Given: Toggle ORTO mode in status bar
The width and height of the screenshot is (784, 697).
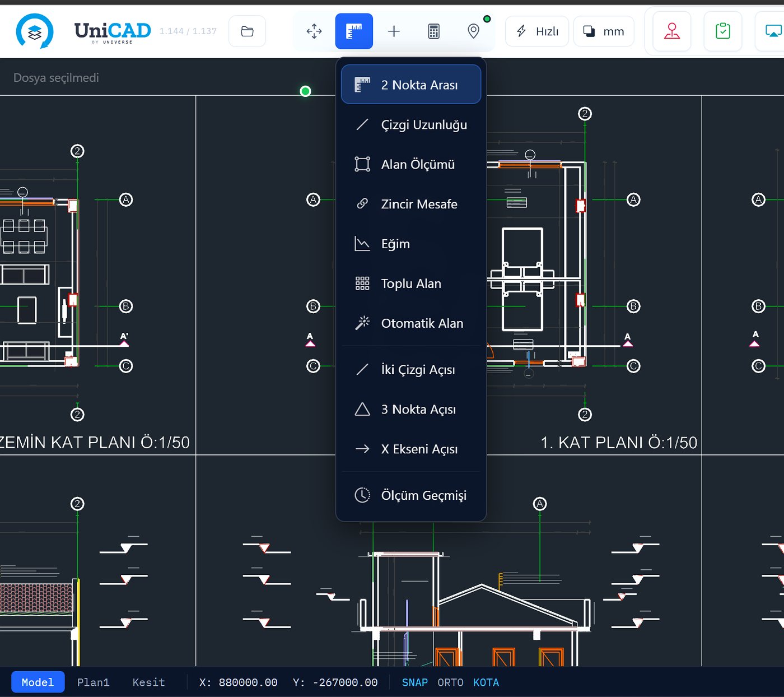Looking at the screenshot, I should 450,682.
